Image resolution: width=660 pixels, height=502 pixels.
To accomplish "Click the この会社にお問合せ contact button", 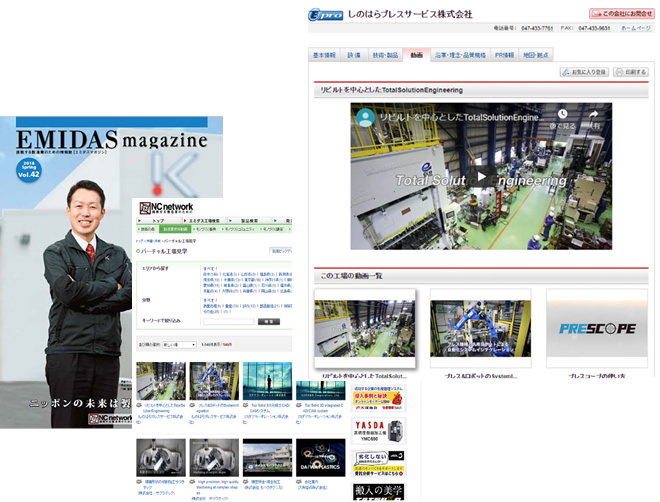I will pos(622,13).
